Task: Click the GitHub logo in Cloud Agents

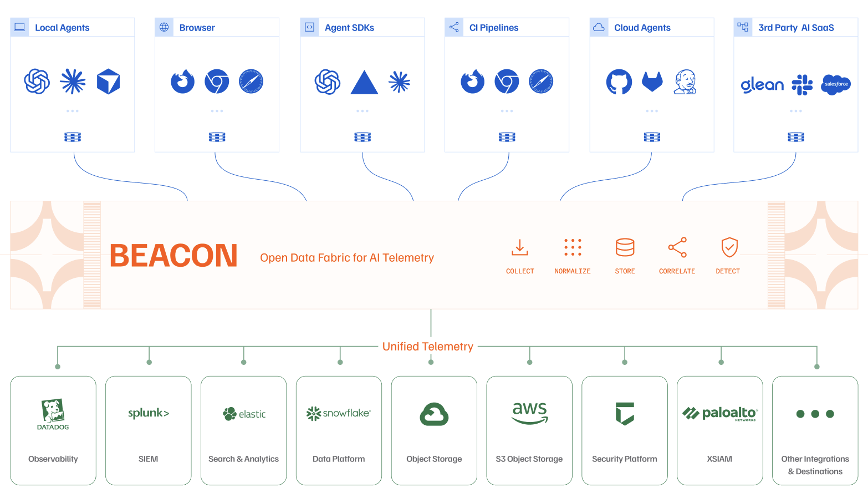Action: tap(619, 82)
